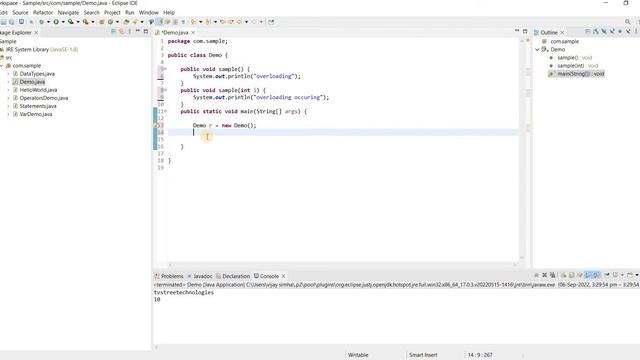Image resolution: width=640 pixels, height=360 pixels.
Task: Click the Open Type folder icon
Action: pos(126,22)
